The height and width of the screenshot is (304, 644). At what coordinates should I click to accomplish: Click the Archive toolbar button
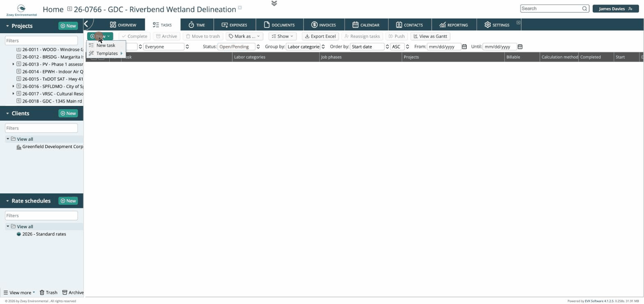point(166,36)
